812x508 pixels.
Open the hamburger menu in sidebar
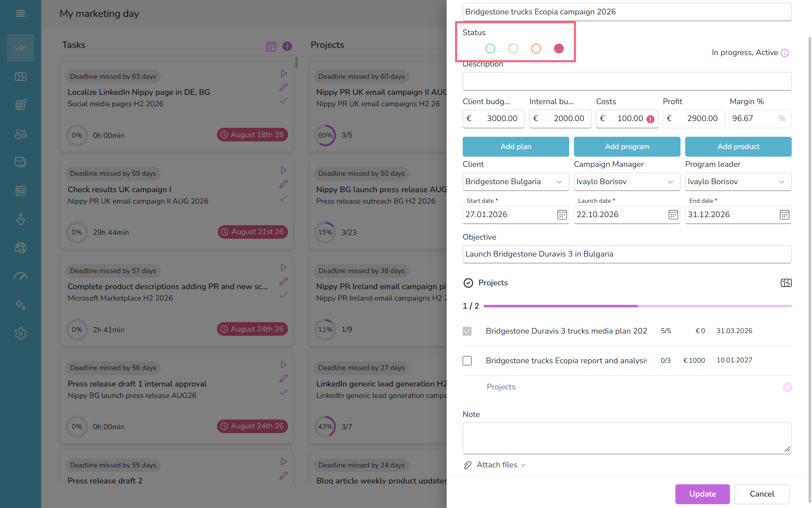tap(20, 14)
